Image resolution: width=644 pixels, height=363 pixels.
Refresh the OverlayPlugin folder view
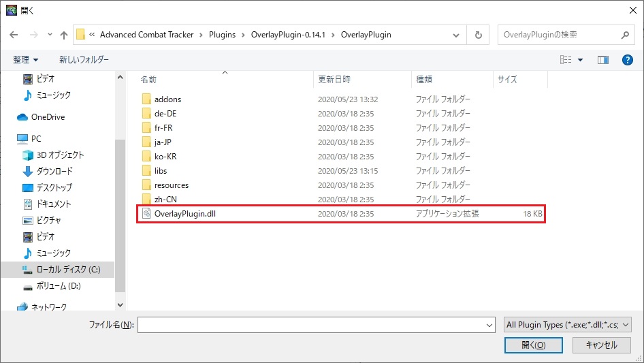pos(478,35)
